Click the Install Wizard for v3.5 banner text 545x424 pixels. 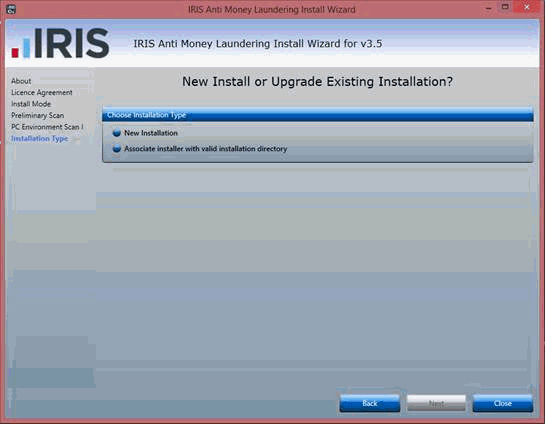pyautogui.click(x=258, y=44)
